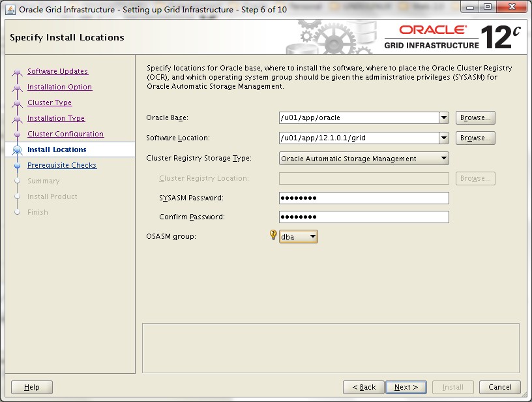Click the Confirm Password label

192,217
